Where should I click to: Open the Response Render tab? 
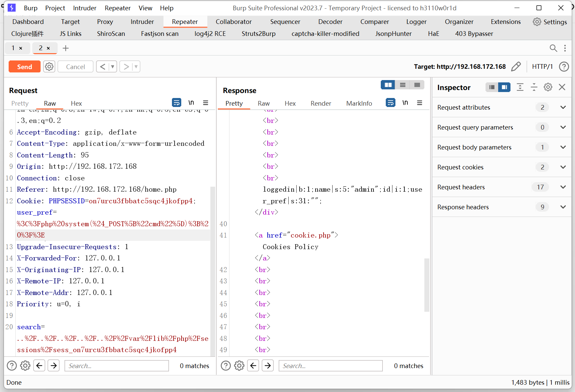point(321,103)
